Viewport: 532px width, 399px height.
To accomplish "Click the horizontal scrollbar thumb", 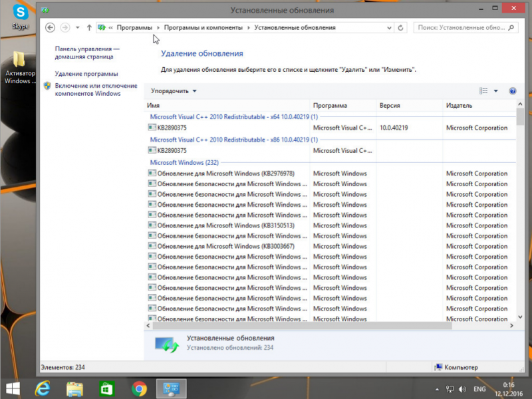I will tap(302, 325).
